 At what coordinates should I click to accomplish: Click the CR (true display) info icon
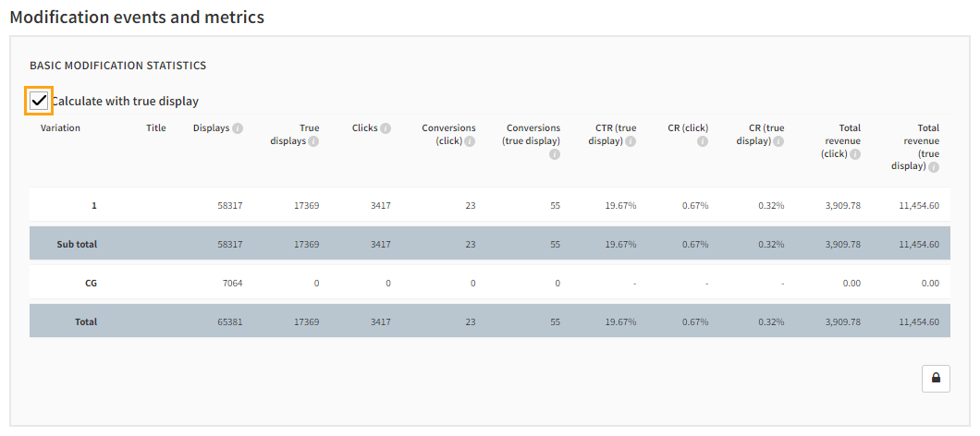(778, 141)
